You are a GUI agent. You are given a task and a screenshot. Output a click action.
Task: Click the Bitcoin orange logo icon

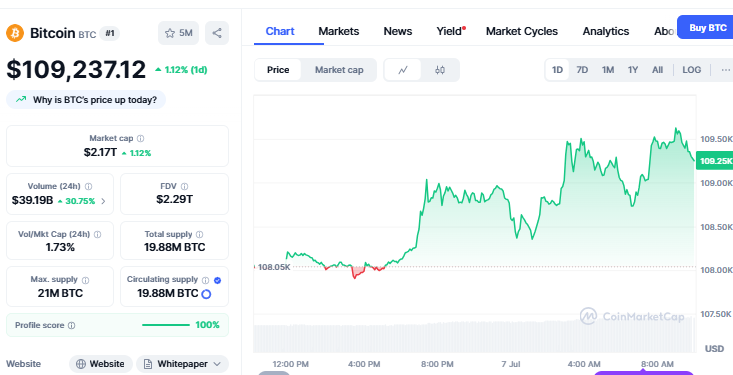point(15,33)
